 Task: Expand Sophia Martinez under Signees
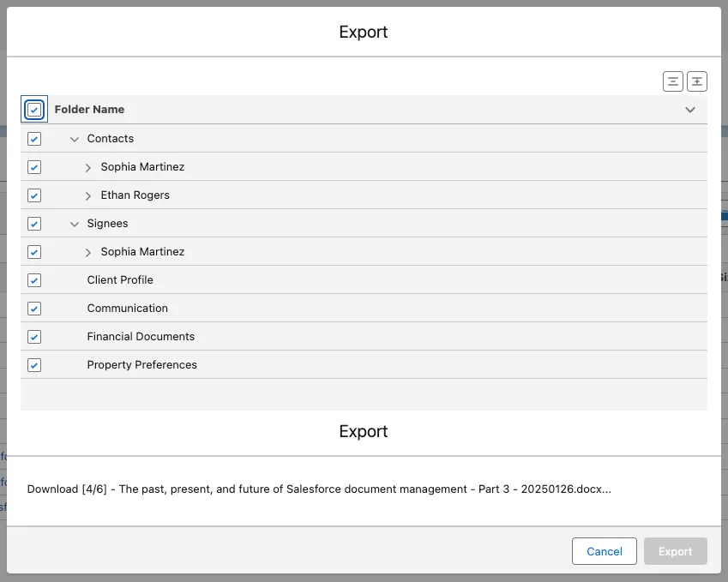coord(88,252)
